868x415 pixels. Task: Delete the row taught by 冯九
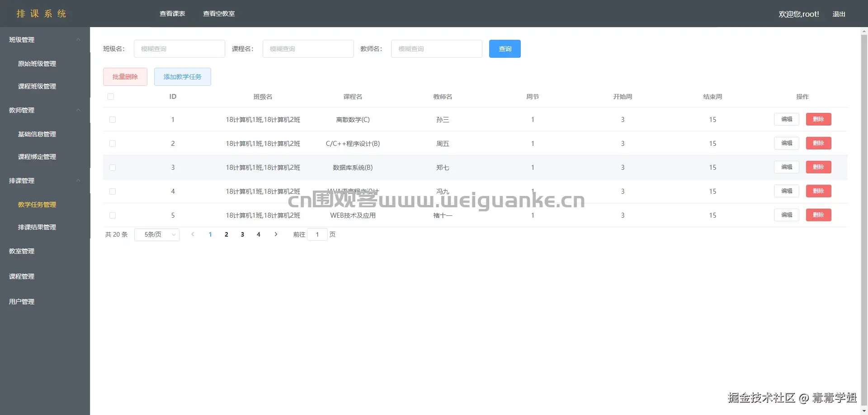(x=819, y=191)
